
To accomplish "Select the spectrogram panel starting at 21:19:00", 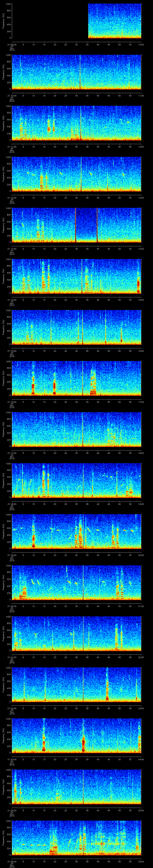I will pyautogui.click(x=76, y=531).
